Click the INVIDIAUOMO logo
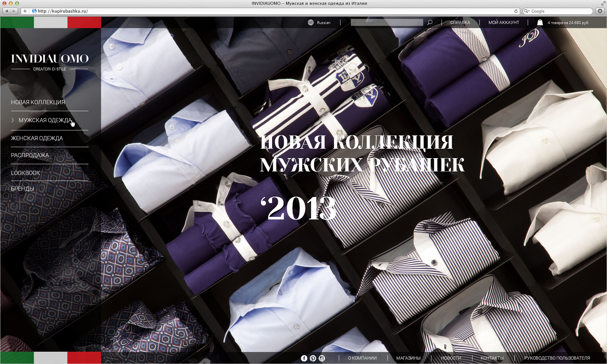The height and width of the screenshot is (364, 607). point(50,59)
